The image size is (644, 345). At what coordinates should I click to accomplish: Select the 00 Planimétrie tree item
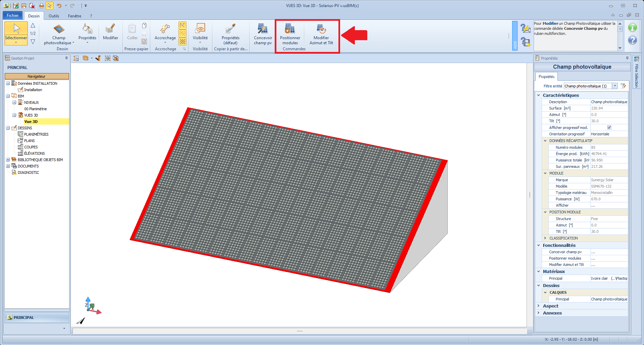(35, 109)
